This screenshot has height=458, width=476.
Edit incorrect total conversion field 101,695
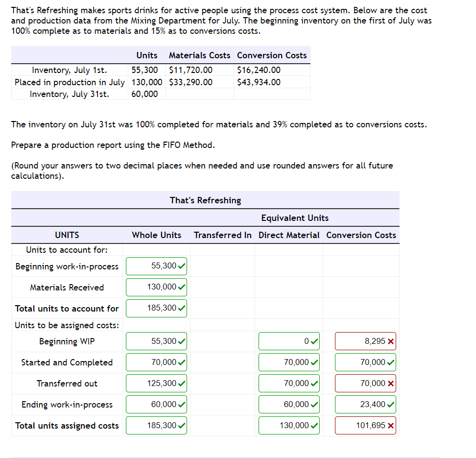[x=365, y=426]
